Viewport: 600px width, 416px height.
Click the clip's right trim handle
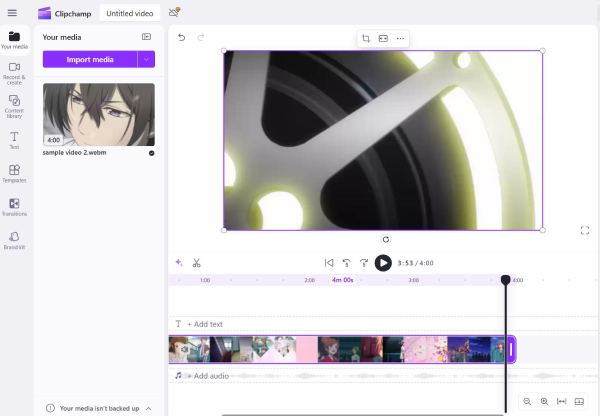point(512,349)
